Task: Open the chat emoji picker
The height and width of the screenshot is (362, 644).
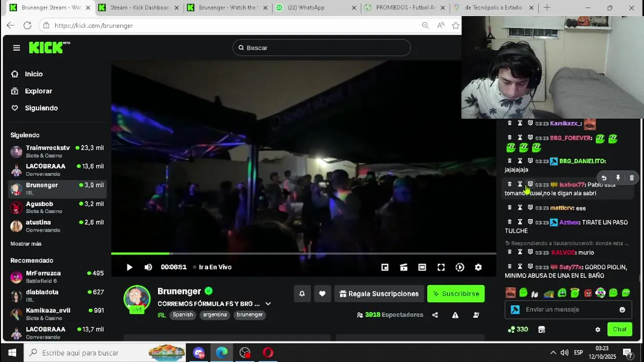Action: pos(622,310)
